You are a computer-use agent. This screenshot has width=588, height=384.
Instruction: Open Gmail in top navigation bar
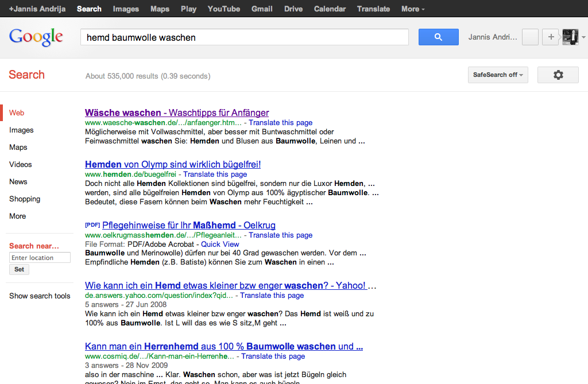[x=262, y=9]
